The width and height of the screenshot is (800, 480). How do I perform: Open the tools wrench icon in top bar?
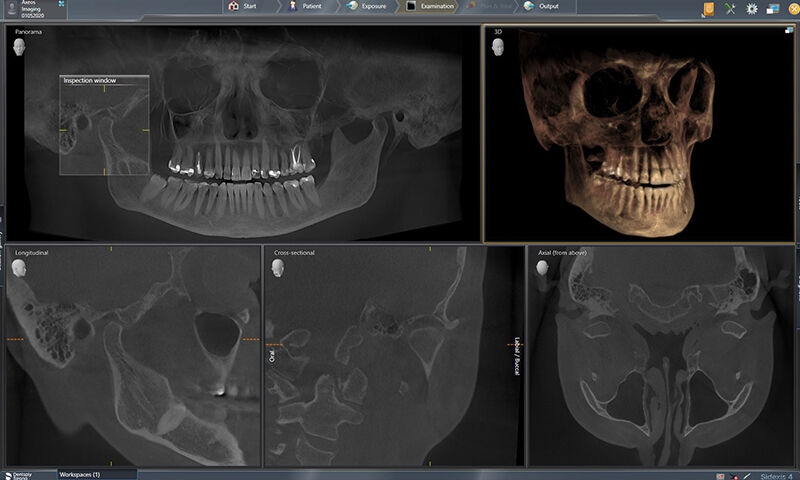pyautogui.click(x=731, y=9)
